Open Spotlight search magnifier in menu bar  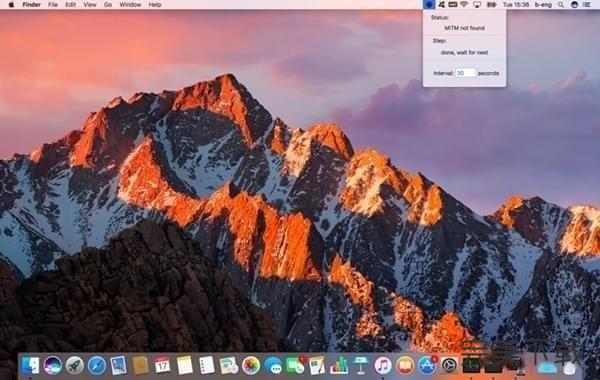pos(561,5)
